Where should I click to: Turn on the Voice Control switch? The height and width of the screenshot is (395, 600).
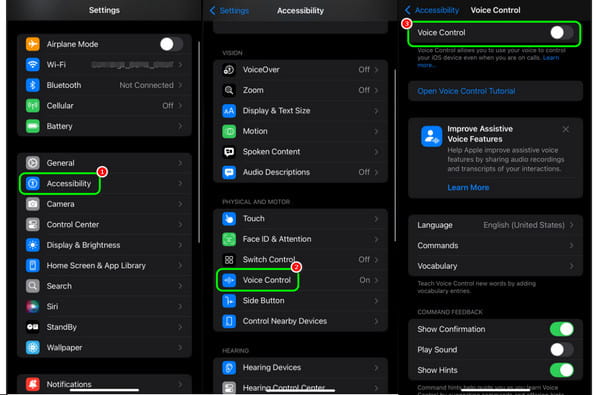[x=561, y=33]
